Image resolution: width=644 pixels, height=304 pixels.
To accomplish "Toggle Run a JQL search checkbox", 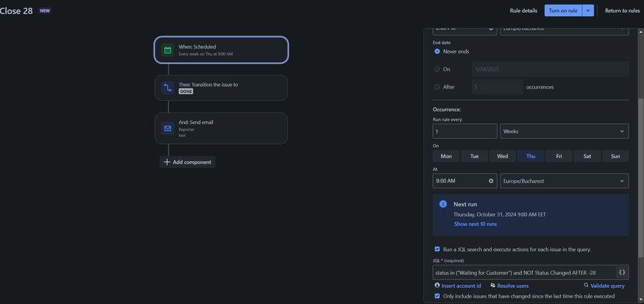I will coord(437,249).
